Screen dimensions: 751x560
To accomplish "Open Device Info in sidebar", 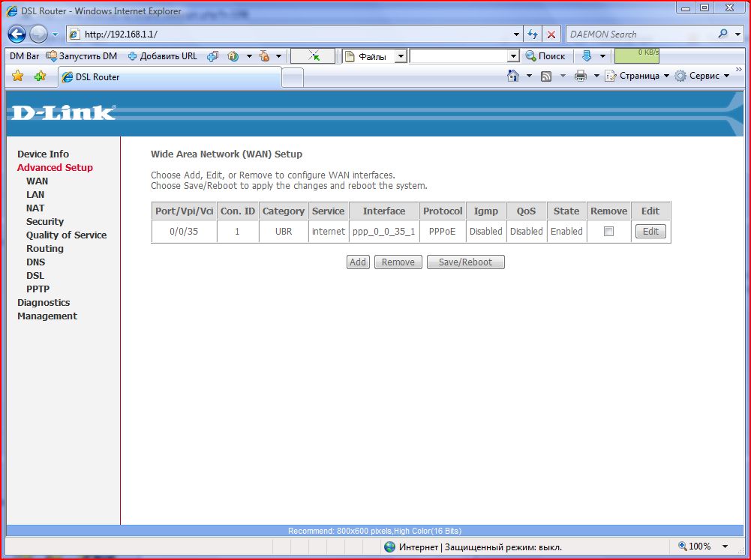I will [x=43, y=154].
